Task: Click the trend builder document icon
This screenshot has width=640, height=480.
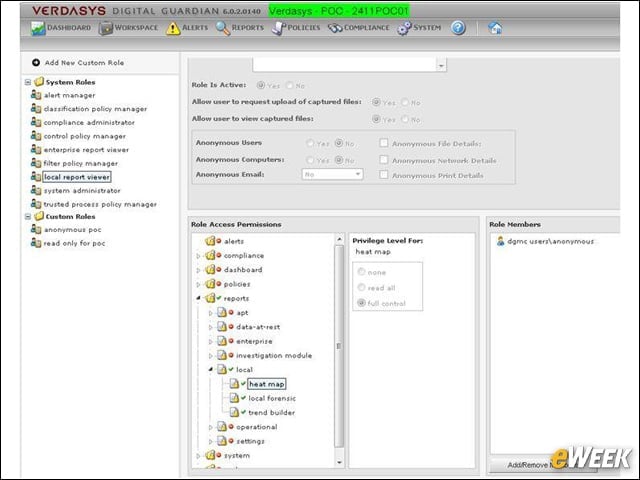Action: click(234, 412)
